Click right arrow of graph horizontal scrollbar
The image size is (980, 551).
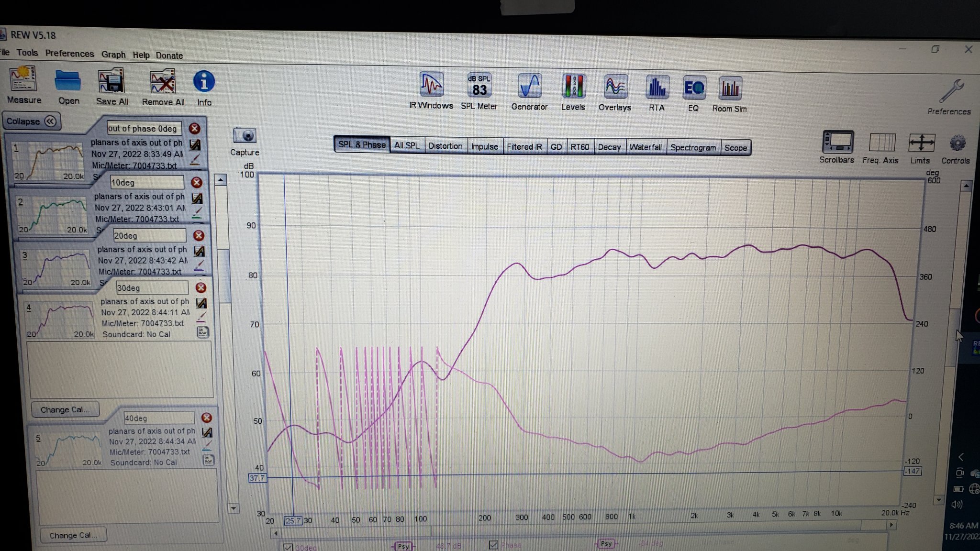[891, 525]
